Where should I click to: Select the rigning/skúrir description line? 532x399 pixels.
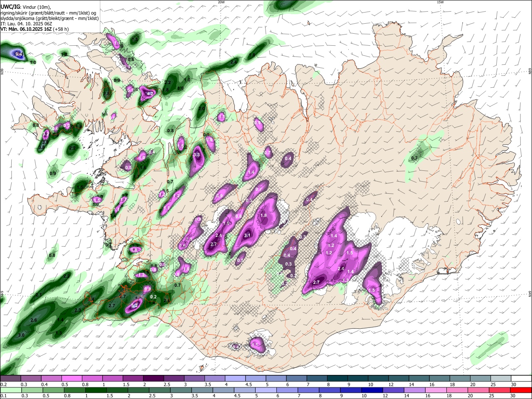coord(48,13)
